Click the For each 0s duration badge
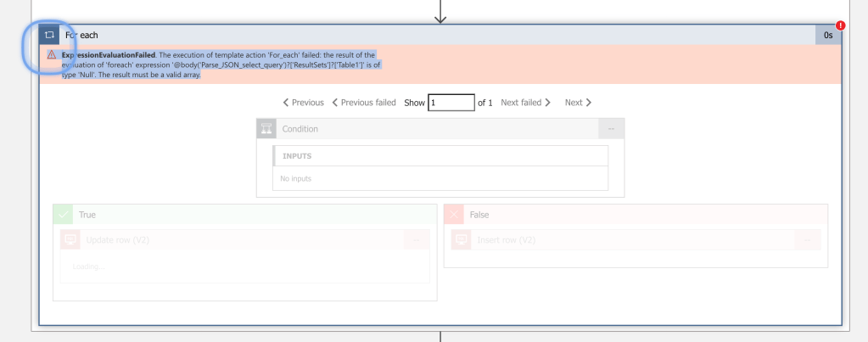Screen dimensions: 868x342 [828, 35]
